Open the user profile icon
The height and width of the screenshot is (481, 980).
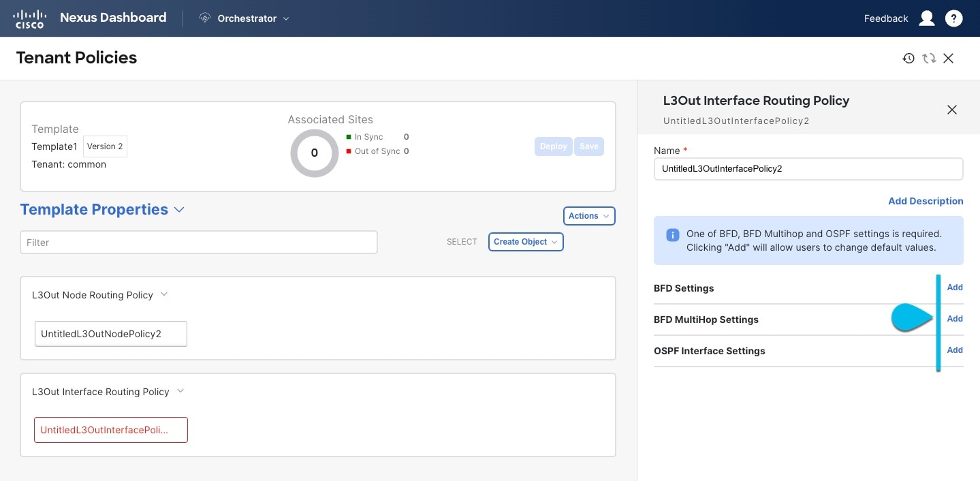click(x=927, y=18)
